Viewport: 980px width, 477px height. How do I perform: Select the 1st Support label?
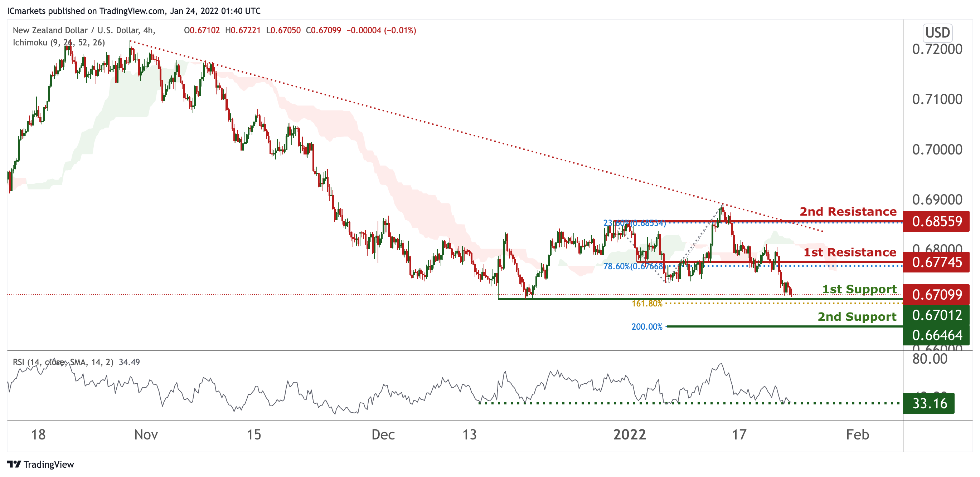pyautogui.click(x=859, y=289)
